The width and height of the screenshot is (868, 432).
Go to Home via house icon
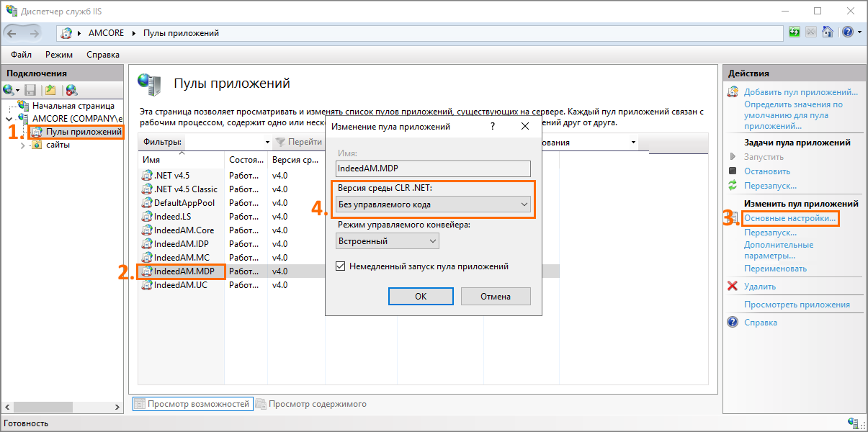pos(828,32)
